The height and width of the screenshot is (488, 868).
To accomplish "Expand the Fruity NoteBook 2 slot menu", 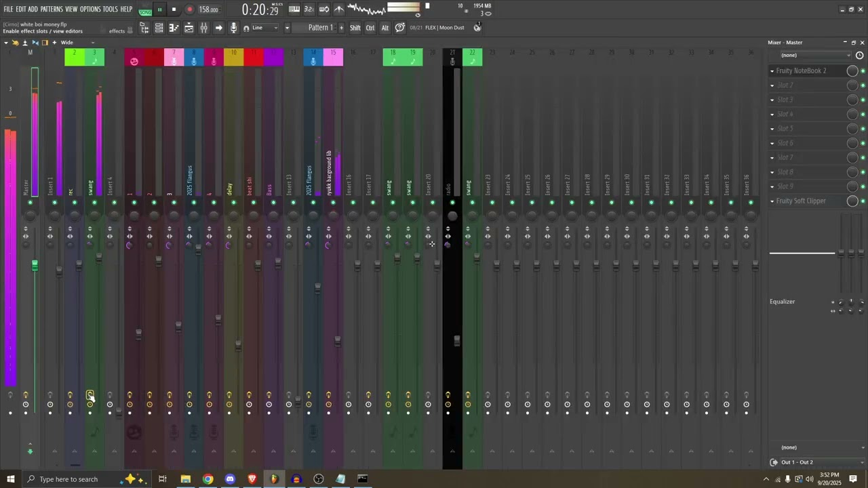I will 772,70.
